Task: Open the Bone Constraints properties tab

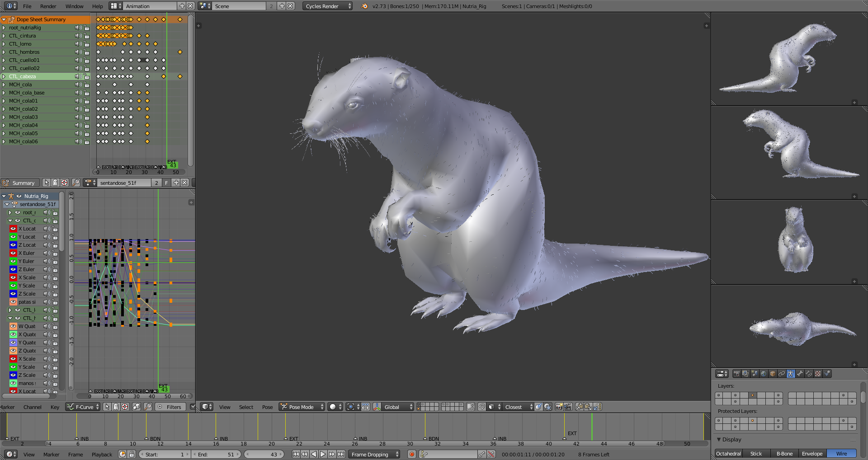Action: pos(809,374)
